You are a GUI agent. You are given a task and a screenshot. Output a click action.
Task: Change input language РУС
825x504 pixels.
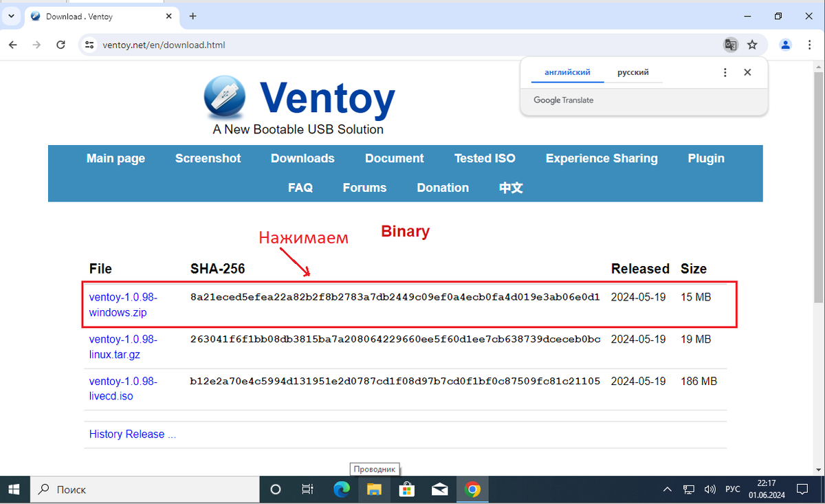tap(733, 490)
